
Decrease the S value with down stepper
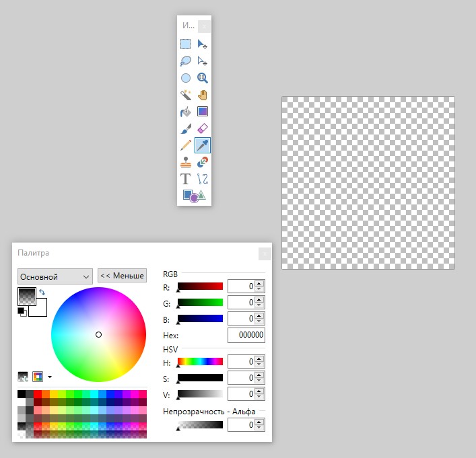click(x=259, y=381)
